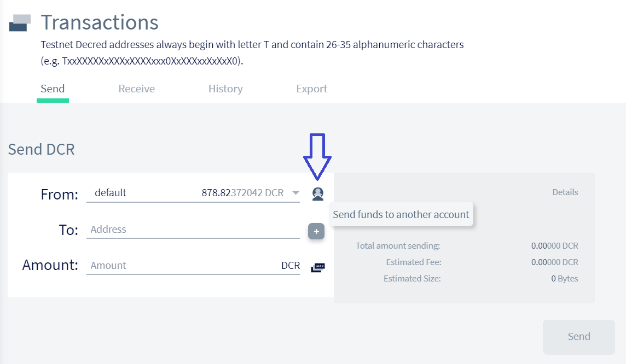Click the account balance 878.82372042 DCR

point(242,193)
